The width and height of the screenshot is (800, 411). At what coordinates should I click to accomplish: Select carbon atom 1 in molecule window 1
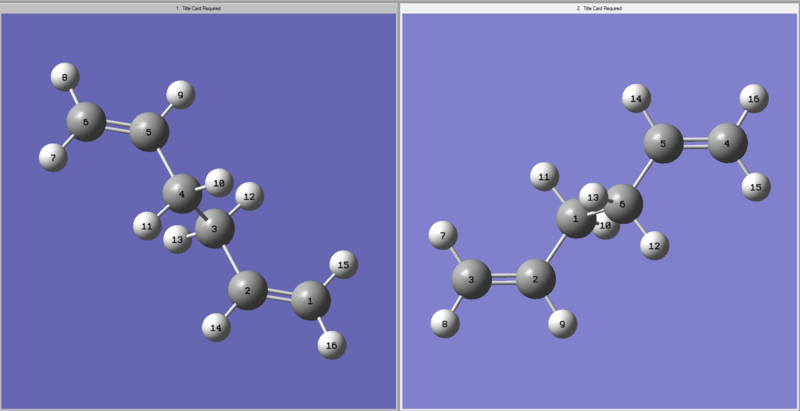tap(311, 300)
